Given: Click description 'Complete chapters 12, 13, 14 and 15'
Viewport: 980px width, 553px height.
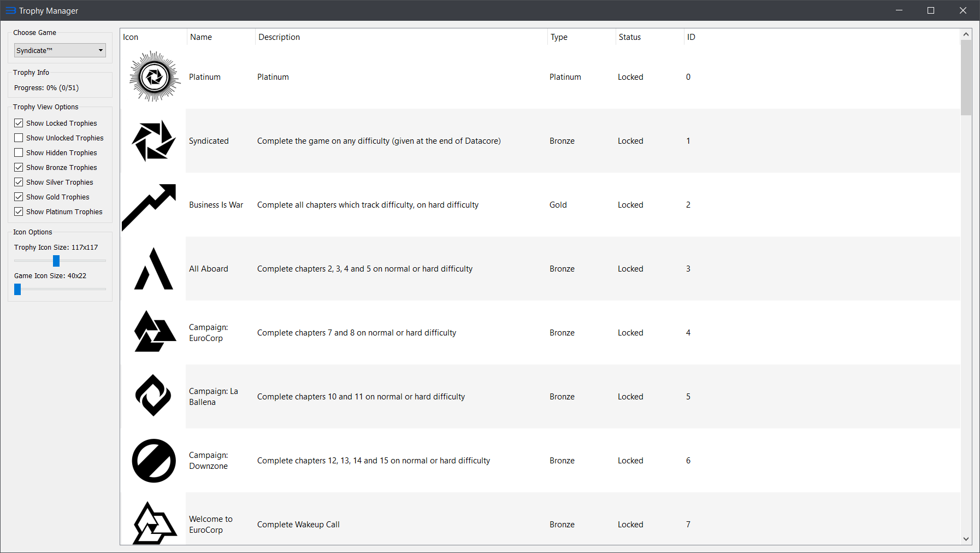Looking at the screenshot, I should click(374, 461).
